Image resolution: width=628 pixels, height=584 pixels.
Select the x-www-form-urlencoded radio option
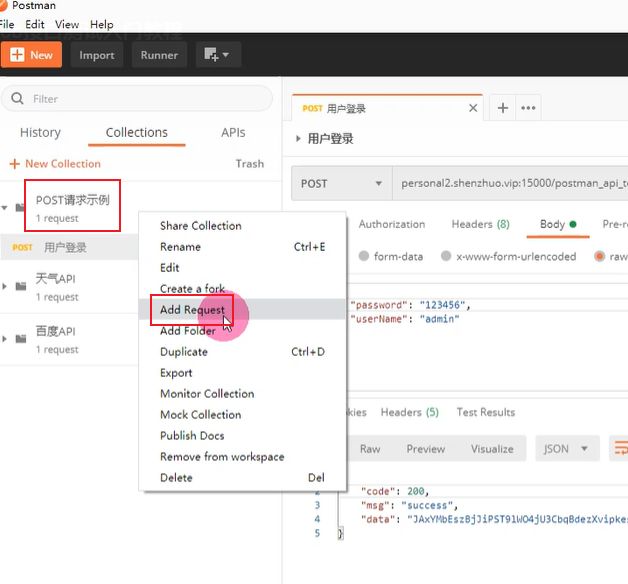coord(445,256)
